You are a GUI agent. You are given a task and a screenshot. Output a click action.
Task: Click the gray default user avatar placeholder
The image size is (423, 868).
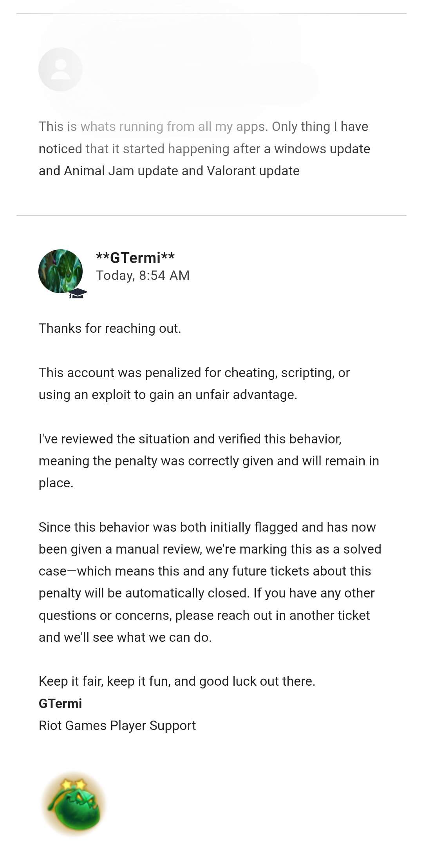point(60,69)
